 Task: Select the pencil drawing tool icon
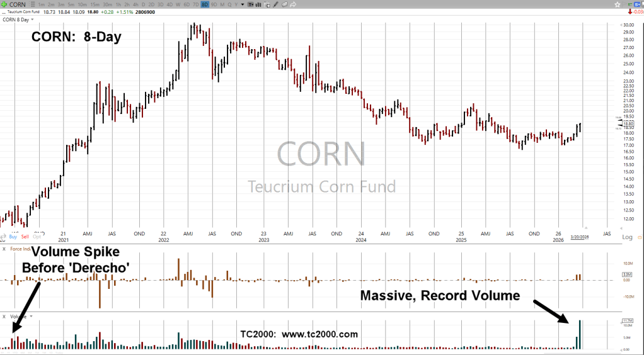click(x=274, y=4)
